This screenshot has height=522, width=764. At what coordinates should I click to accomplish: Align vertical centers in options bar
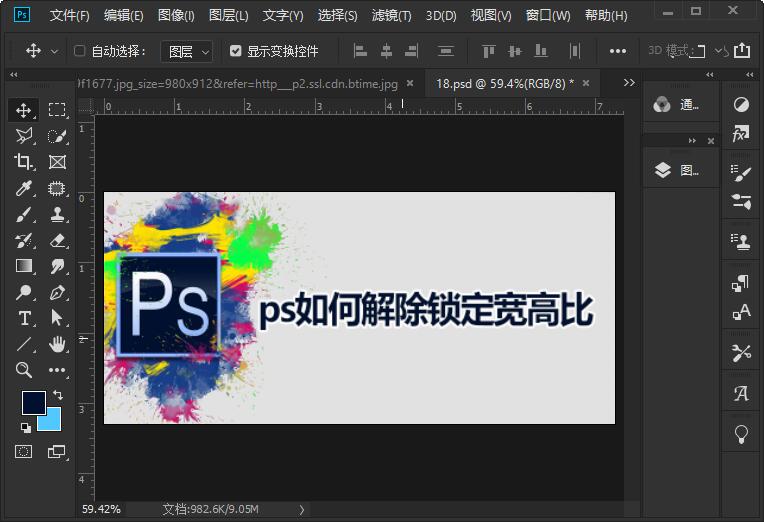pos(515,51)
